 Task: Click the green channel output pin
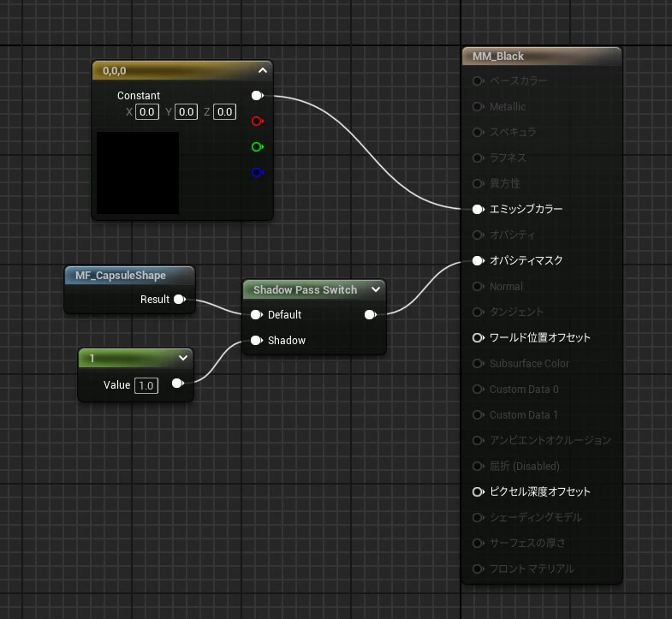pos(257,147)
